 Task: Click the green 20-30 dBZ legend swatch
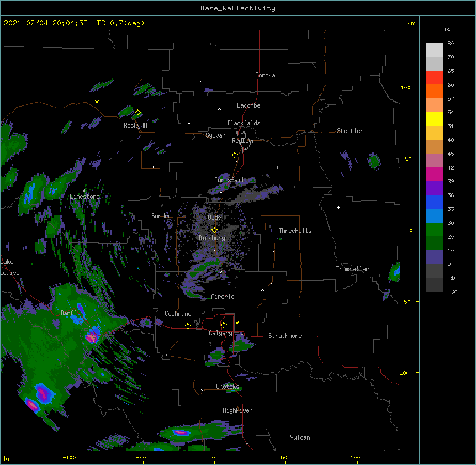434,230
